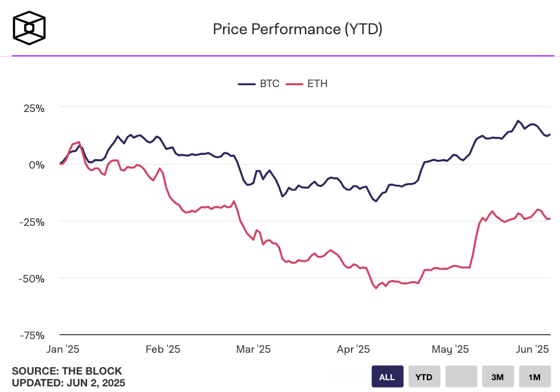Click the Jan '25 x-axis label

tap(63, 350)
